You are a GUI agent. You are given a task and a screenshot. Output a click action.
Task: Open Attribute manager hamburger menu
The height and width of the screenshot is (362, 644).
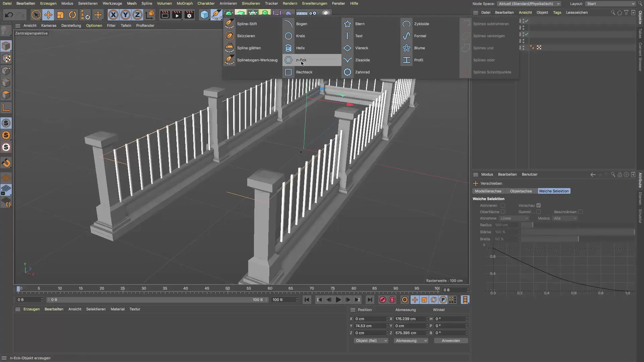pyautogui.click(x=475, y=174)
